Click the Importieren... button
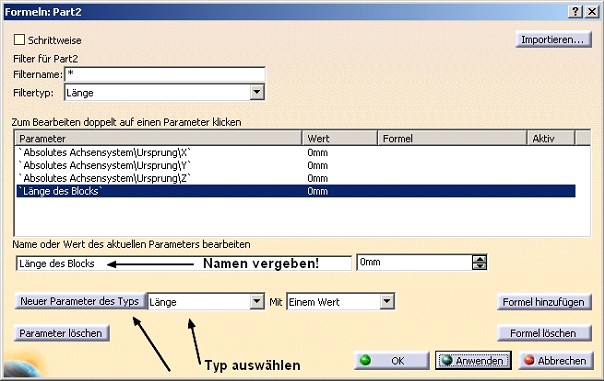Image resolution: width=604 pixels, height=381 pixels. coord(553,39)
